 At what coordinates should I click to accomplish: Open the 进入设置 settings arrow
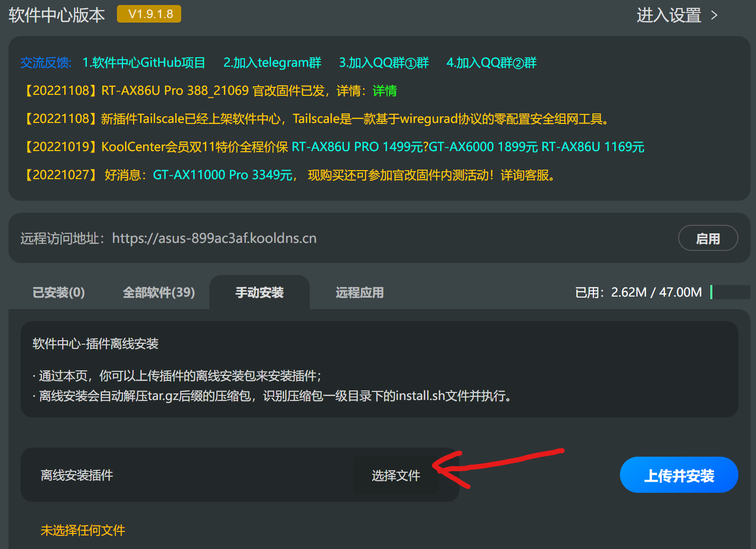coord(714,16)
